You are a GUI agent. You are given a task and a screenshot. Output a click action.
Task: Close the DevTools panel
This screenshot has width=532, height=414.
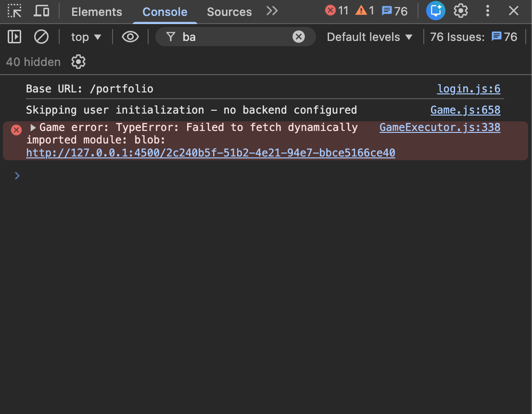[514, 11]
